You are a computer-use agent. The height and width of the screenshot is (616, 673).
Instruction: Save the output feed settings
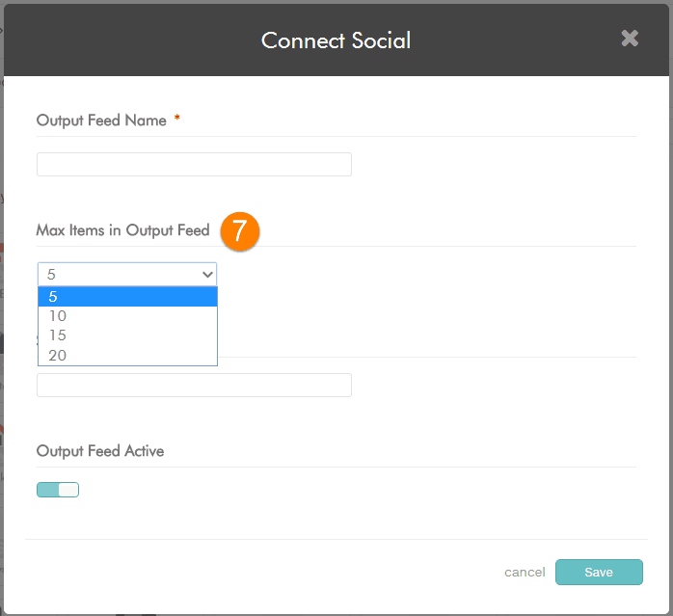click(599, 573)
